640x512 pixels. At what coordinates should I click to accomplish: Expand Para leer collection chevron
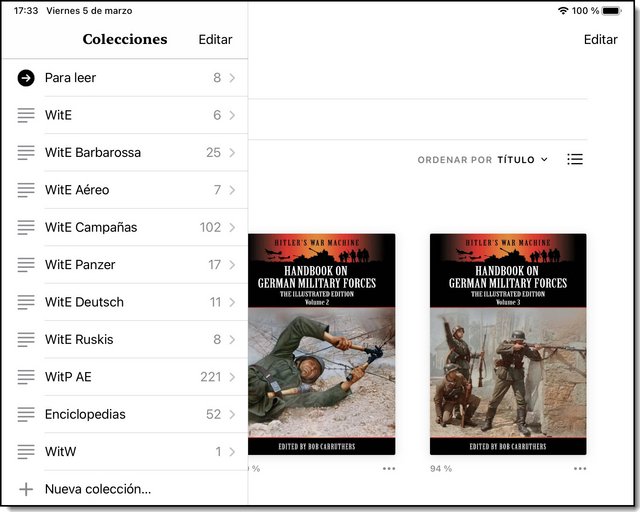(x=232, y=78)
